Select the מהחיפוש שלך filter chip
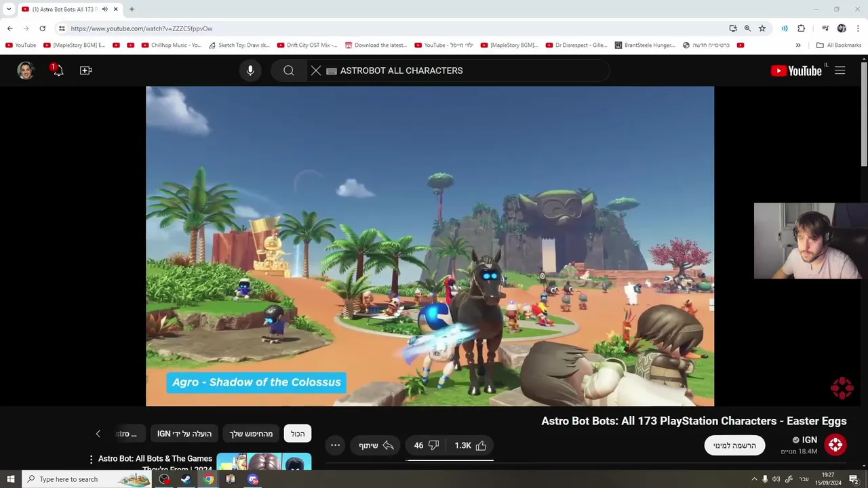The height and width of the screenshot is (488, 868). point(251,434)
